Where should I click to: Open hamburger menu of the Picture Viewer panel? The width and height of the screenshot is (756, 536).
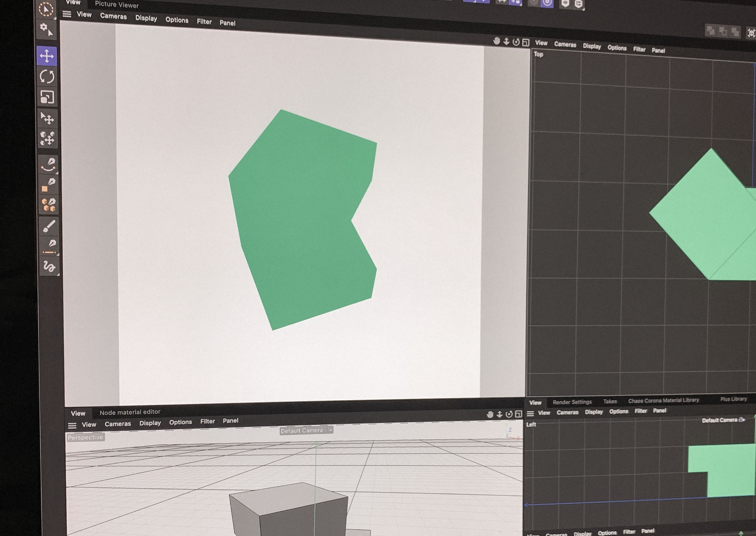(x=67, y=14)
